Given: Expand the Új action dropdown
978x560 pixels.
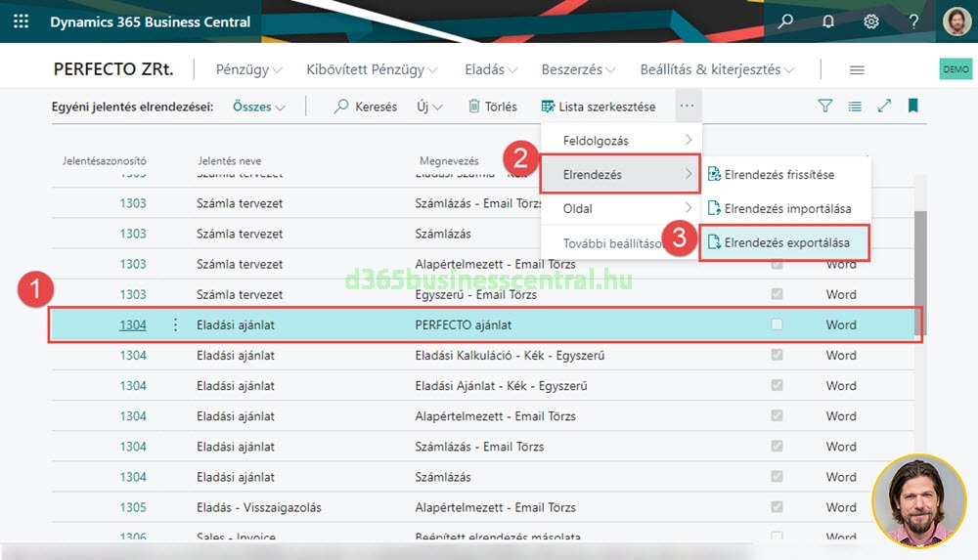Looking at the screenshot, I should pyautogui.click(x=429, y=107).
